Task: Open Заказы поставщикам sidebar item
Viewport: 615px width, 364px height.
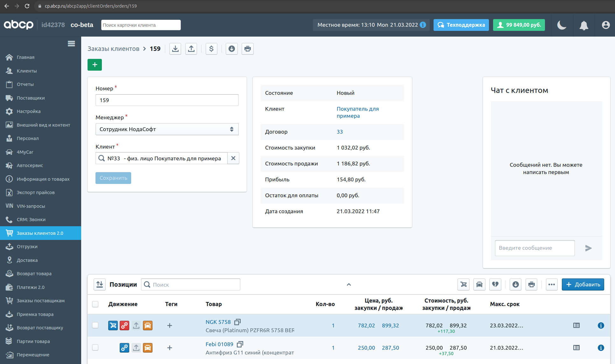Action: (x=40, y=301)
